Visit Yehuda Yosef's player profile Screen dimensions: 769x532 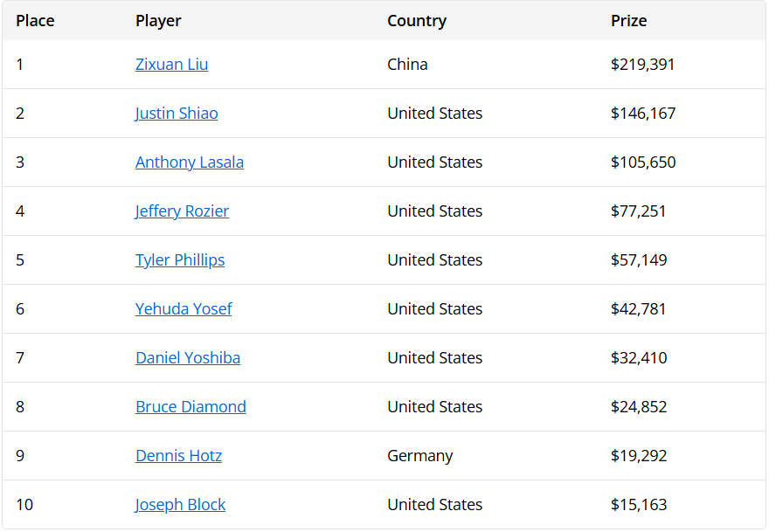point(184,309)
